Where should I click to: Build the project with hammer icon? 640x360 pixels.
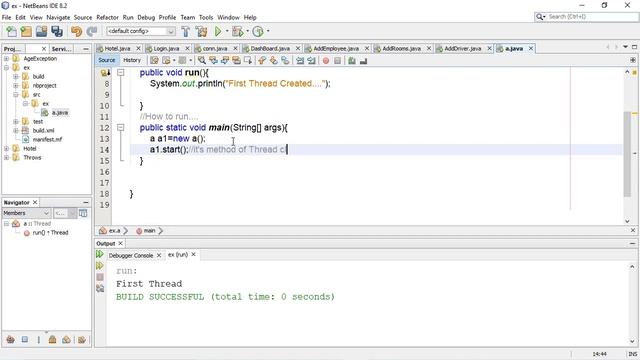coord(186,31)
